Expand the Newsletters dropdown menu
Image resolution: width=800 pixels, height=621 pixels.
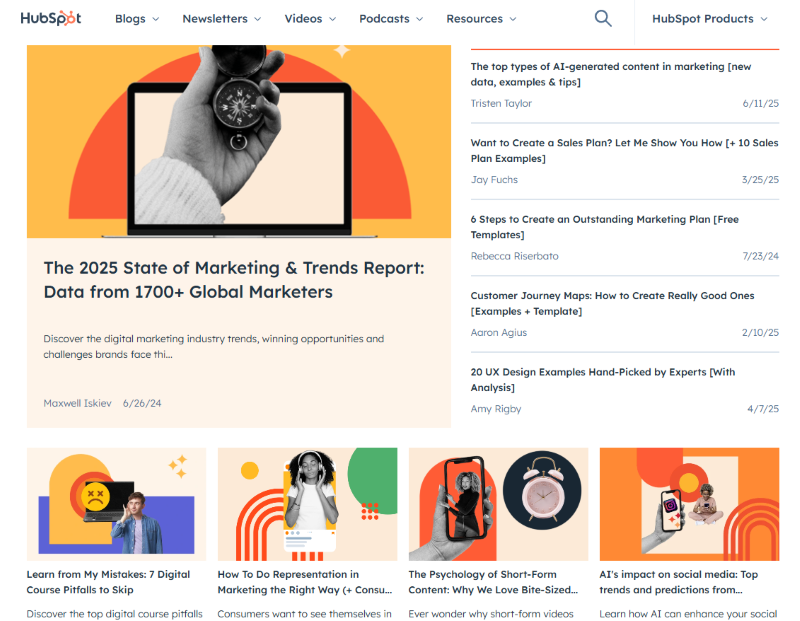tap(220, 18)
